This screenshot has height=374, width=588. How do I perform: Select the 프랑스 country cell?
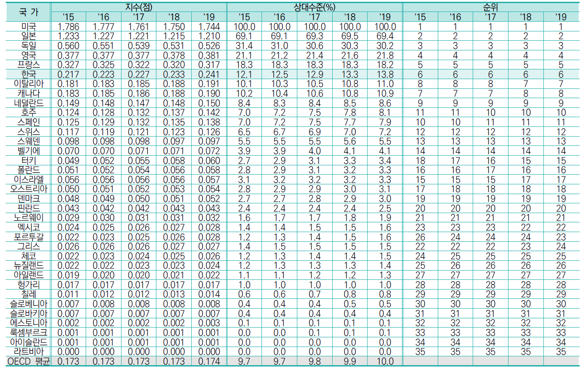click(28, 65)
